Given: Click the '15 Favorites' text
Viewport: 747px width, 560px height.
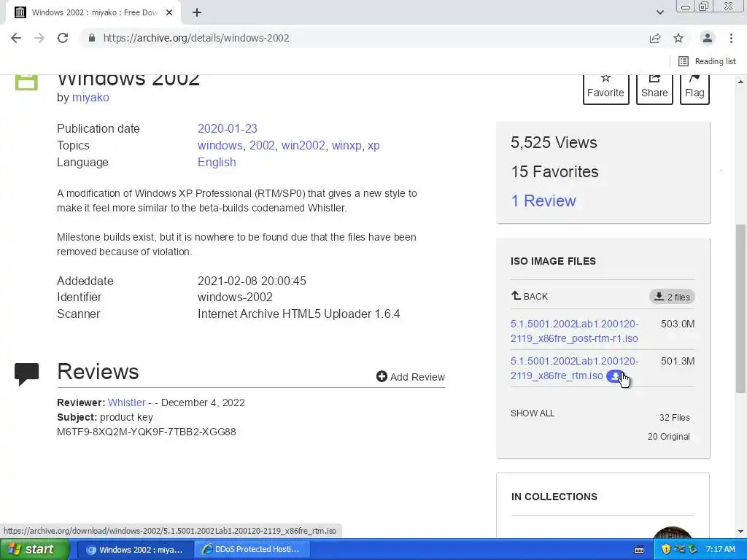Looking at the screenshot, I should coord(554,171).
